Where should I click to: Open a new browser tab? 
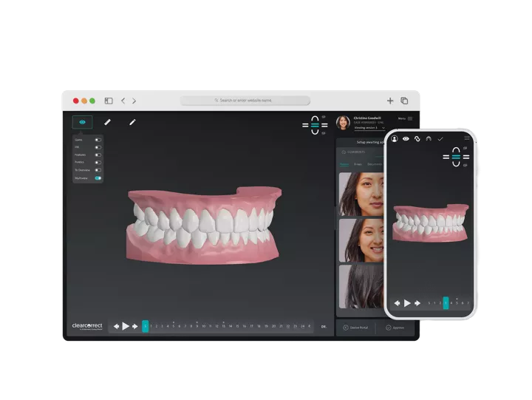point(390,101)
